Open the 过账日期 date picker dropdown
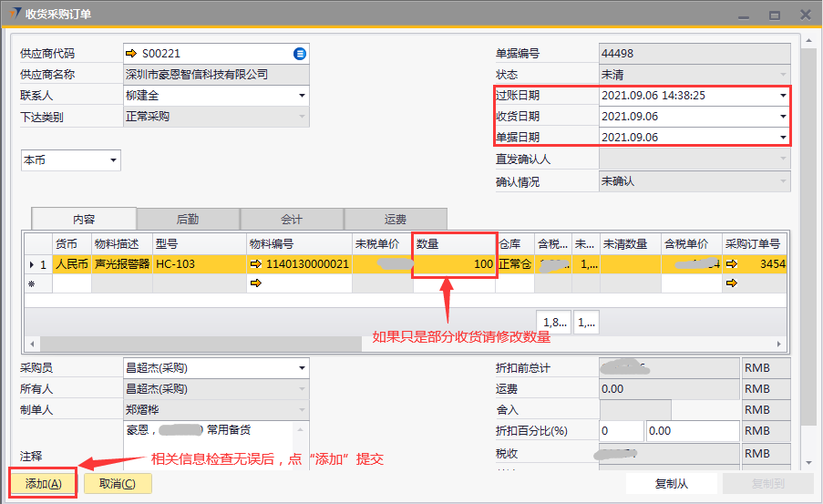Image resolution: width=823 pixels, height=504 pixels. pos(782,96)
